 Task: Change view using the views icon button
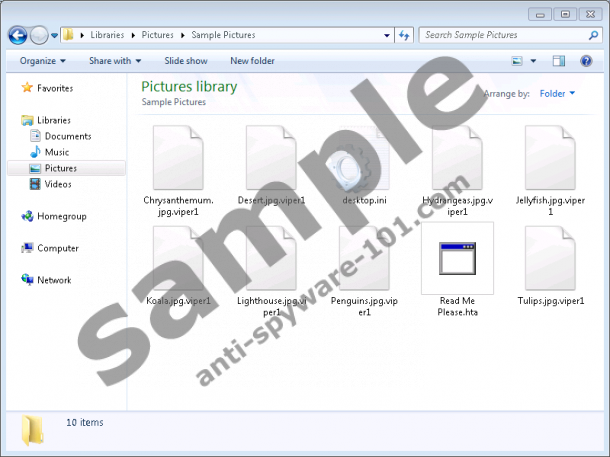[x=518, y=61]
